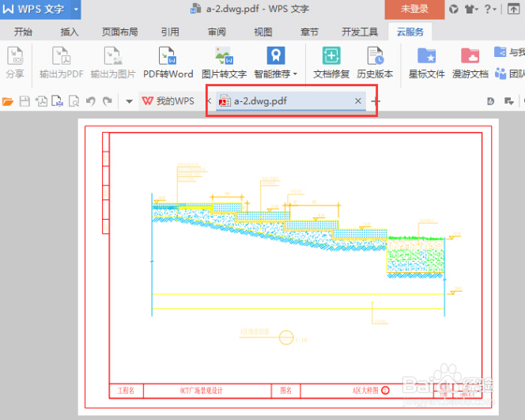525x420 pixels.
Task: Open 文档修复 document repair
Action: (x=331, y=62)
